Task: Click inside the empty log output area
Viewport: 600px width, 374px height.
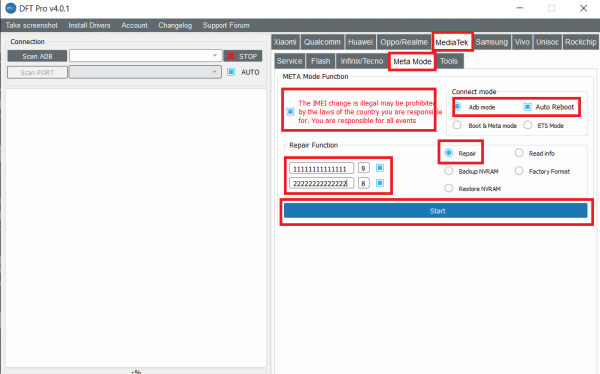Action: tap(136, 228)
